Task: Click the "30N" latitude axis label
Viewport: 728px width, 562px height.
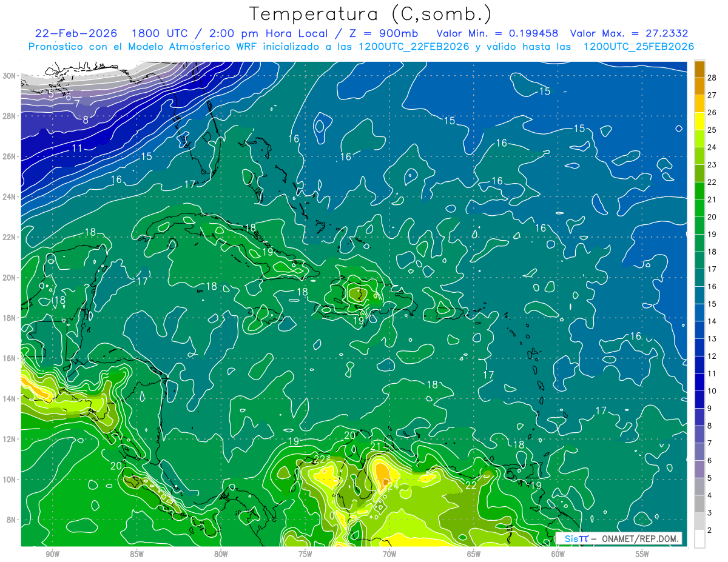Action: 10,76
